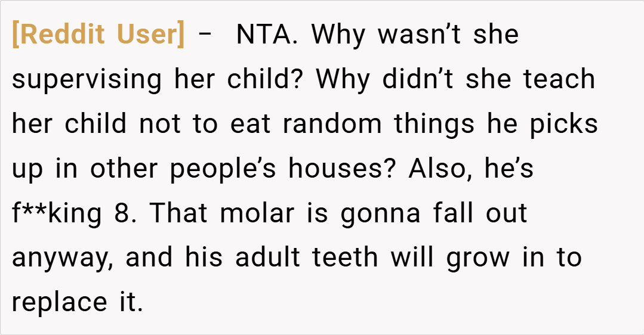Click the number 8 in the comment
Image resolution: width=644 pixels, height=335 pixels.
point(122,214)
